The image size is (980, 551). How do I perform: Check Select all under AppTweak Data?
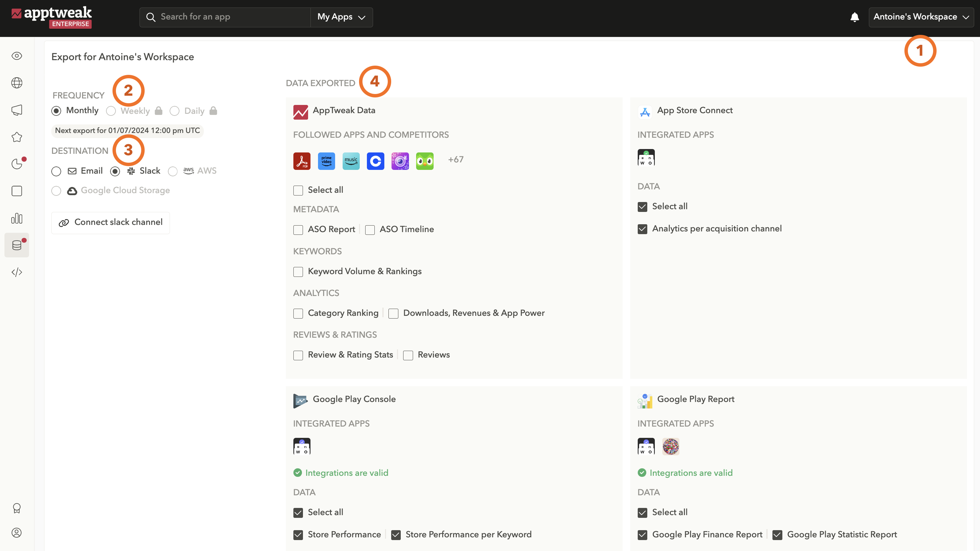click(x=298, y=190)
